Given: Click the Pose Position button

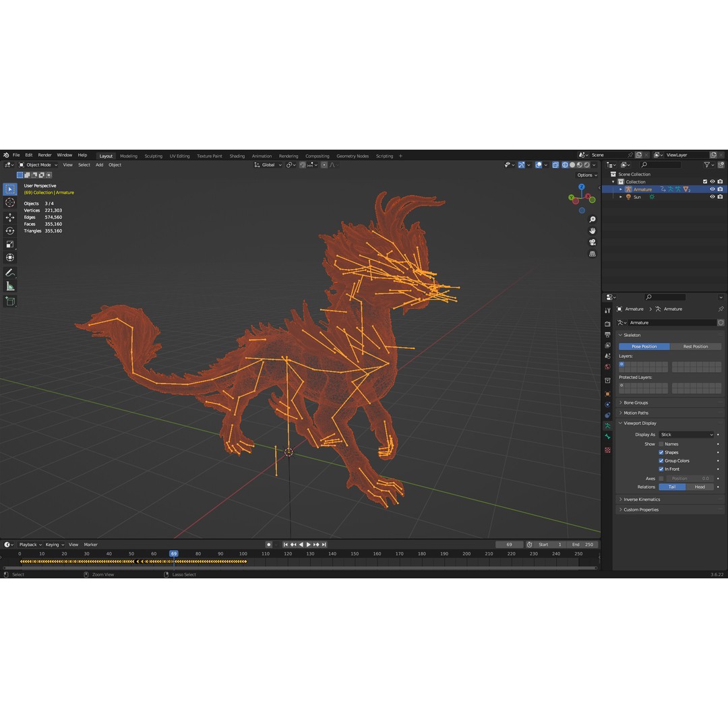Looking at the screenshot, I should coord(644,346).
